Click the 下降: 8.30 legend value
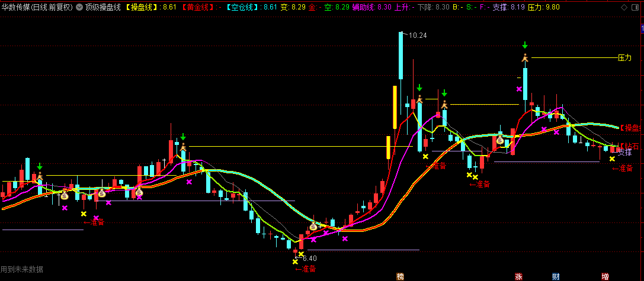644x281 pixels. [x=434, y=7]
